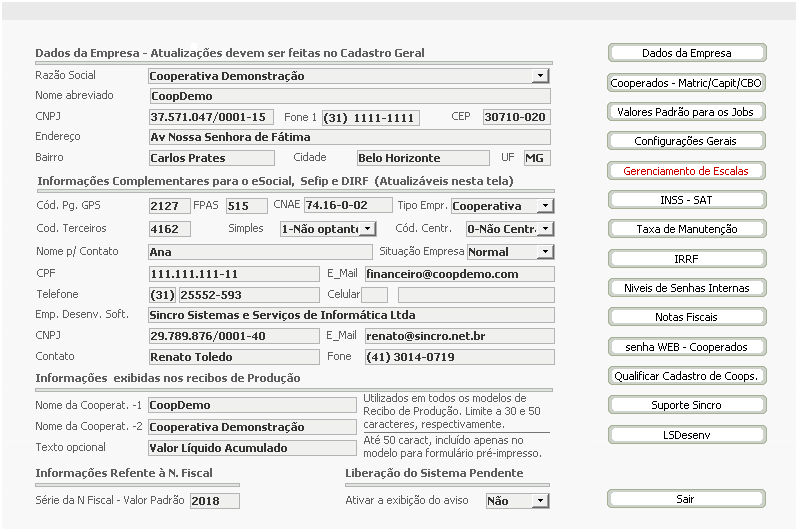Click the Cod. Terceiros field
The width and height of the screenshot is (798, 532).
tap(170, 229)
